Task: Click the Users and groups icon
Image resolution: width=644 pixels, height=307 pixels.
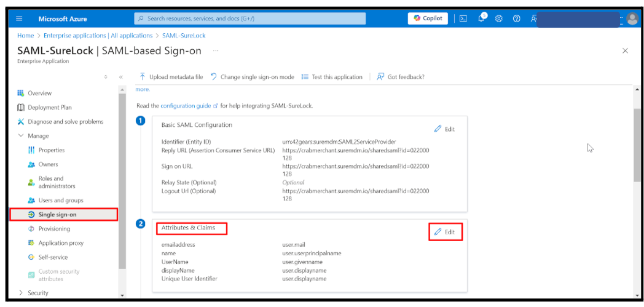Action: 31,200
